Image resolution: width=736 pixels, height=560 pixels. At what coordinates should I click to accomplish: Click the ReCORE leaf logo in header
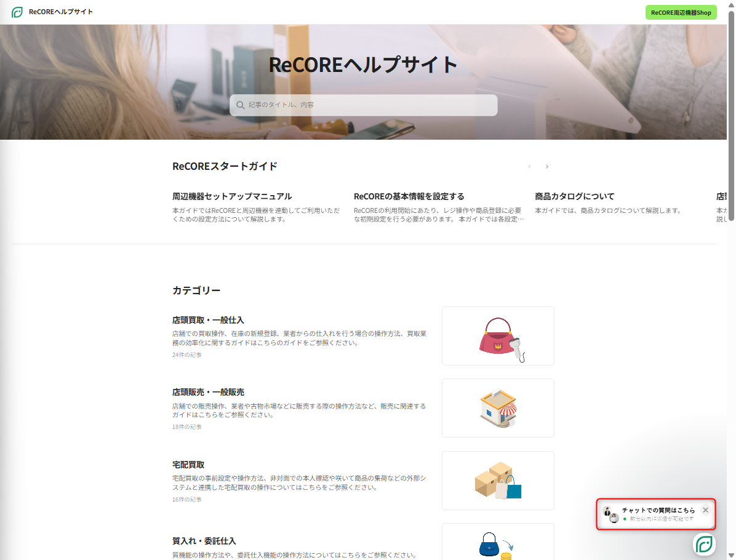[17, 12]
